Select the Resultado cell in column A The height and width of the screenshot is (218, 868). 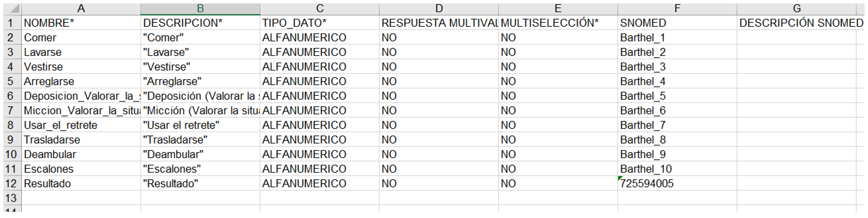(81, 183)
